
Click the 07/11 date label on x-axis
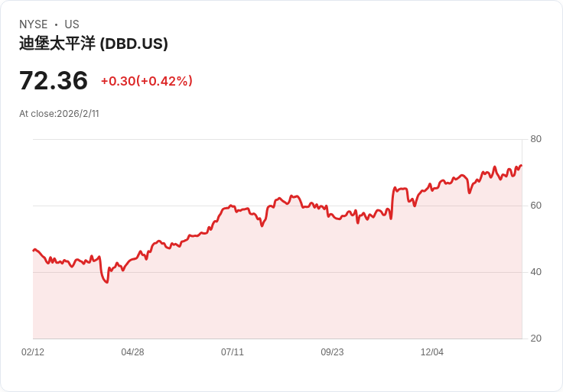click(x=233, y=352)
